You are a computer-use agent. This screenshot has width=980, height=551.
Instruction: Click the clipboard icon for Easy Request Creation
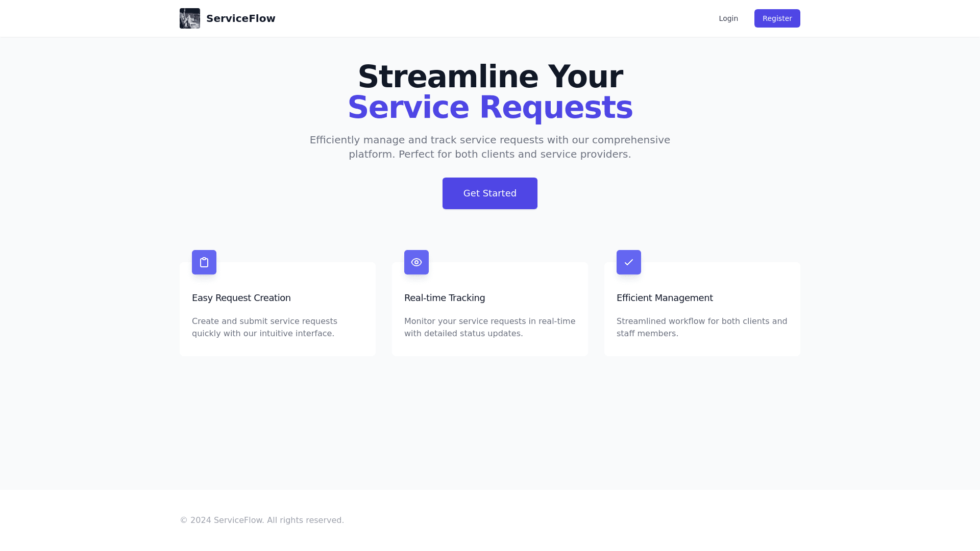[x=204, y=262]
